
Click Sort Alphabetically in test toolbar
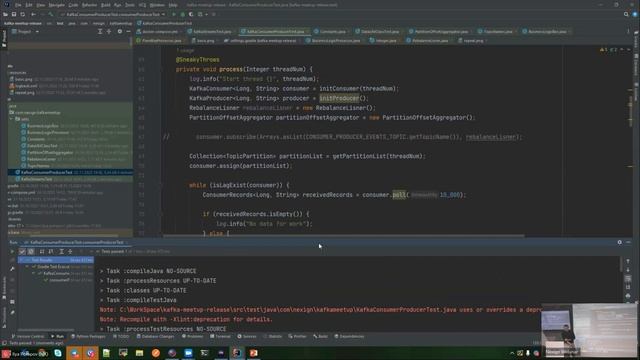click(42, 251)
